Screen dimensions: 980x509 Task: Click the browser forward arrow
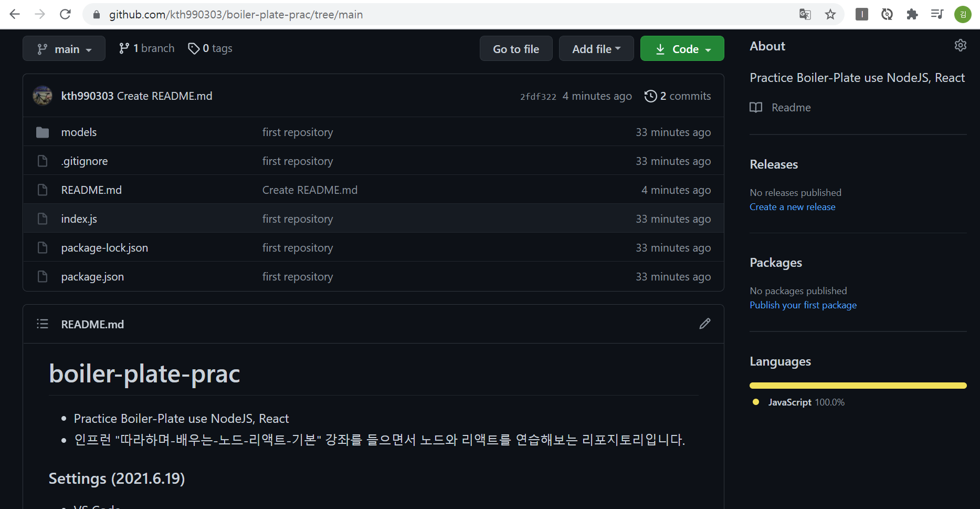coord(40,14)
